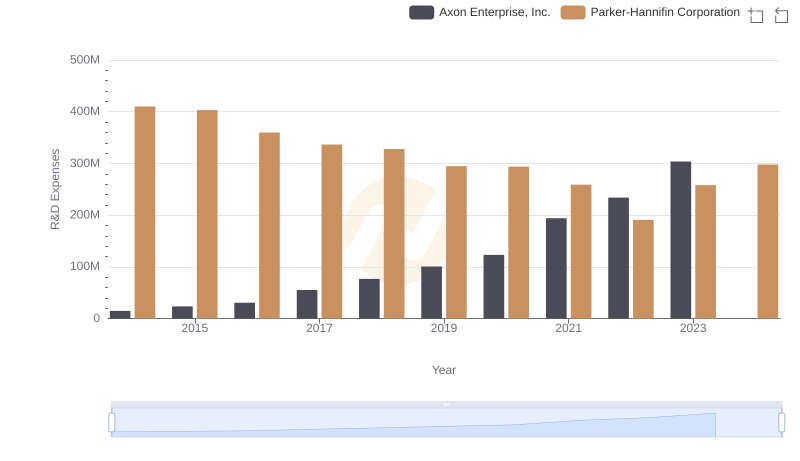The image size is (800, 461).
Task: Click the 2021 x-axis label
Action: click(x=568, y=328)
